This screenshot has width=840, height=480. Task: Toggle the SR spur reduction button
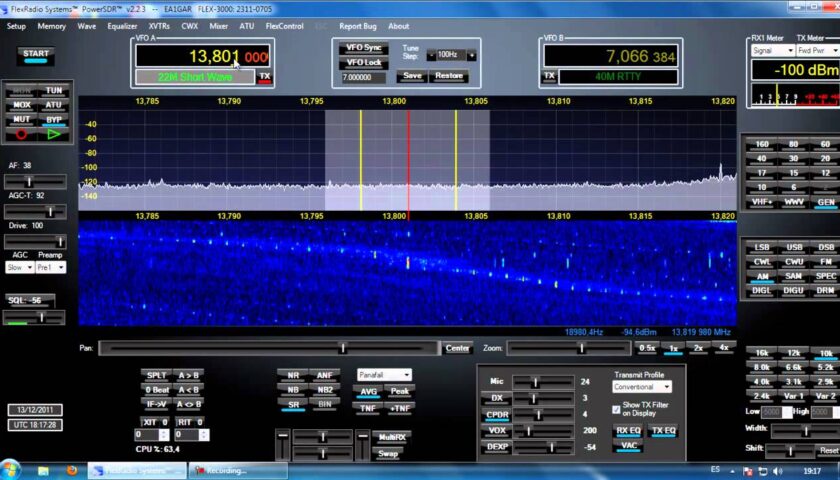[292, 405]
